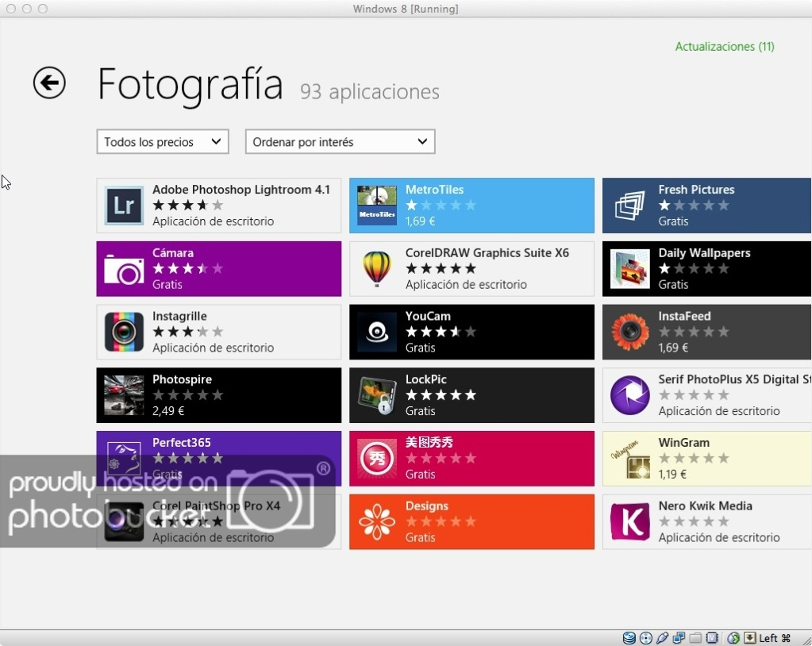Screen dimensions: 812x646
Task: Click the CorelDRAW balloon icon
Action: [x=376, y=269]
